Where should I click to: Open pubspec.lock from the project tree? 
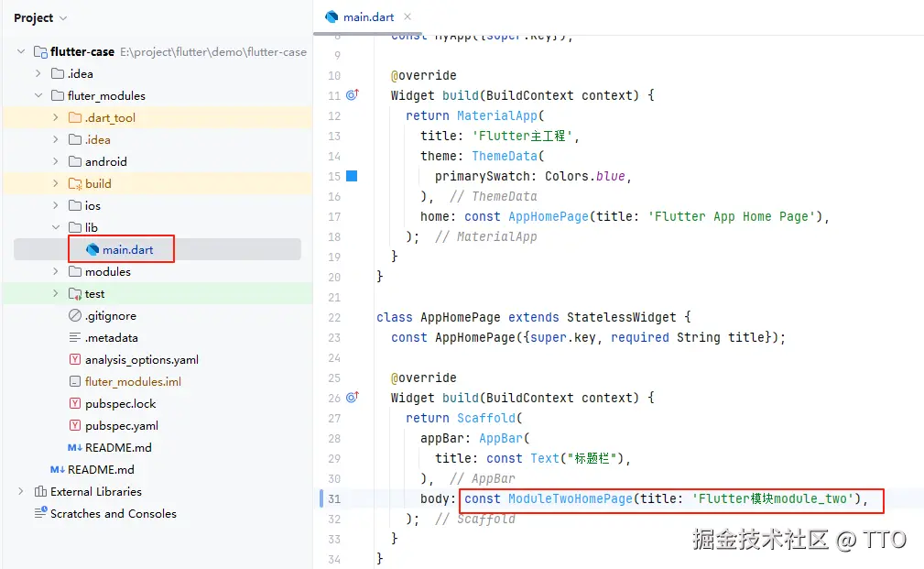[x=120, y=403]
